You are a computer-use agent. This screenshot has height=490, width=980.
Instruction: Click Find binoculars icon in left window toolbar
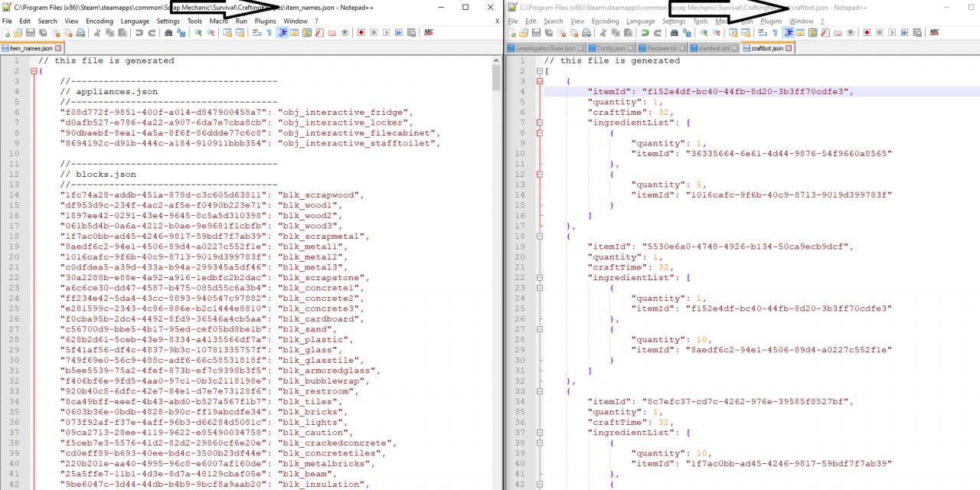point(168,33)
